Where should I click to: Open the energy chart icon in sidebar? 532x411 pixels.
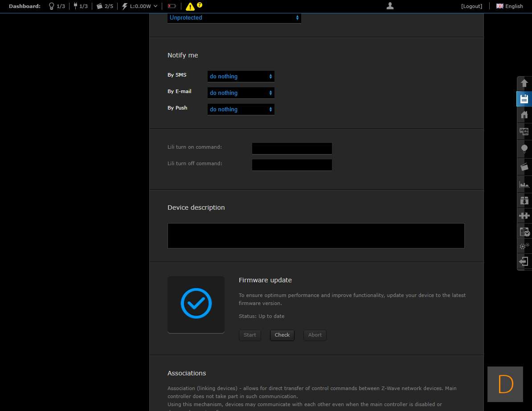524,184
